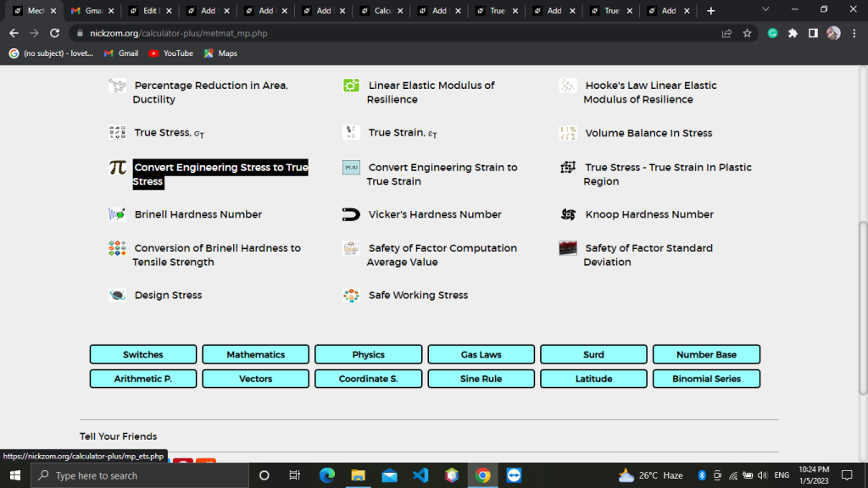The width and height of the screenshot is (868, 488).
Task: Click the green Linear Elastic Modulus icon
Action: tap(351, 86)
